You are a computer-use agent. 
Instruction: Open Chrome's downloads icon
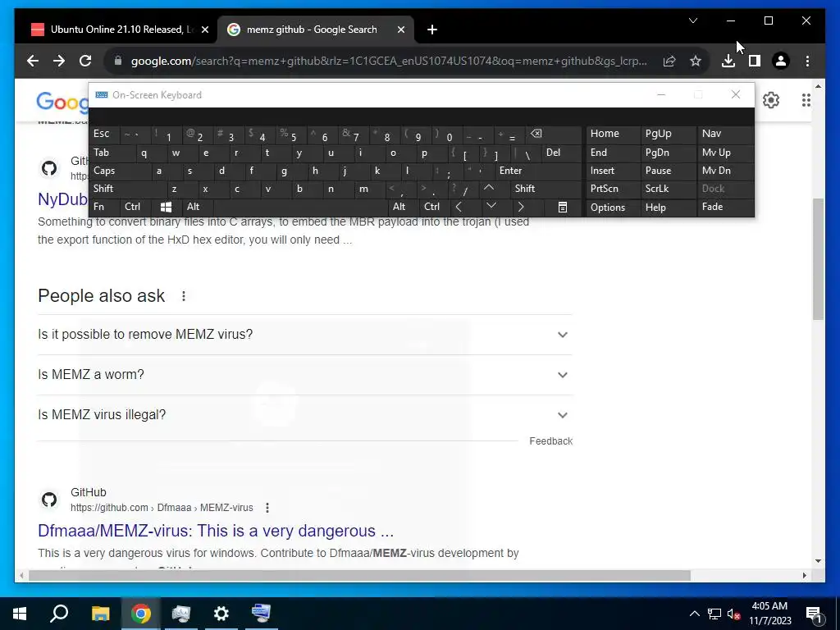coord(728,61)
